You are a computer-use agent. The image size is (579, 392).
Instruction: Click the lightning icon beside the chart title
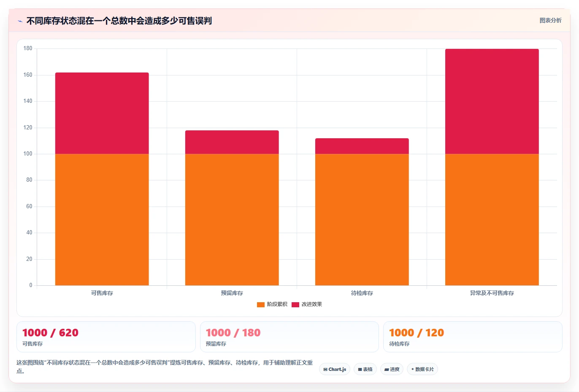(x=20, y=21)
